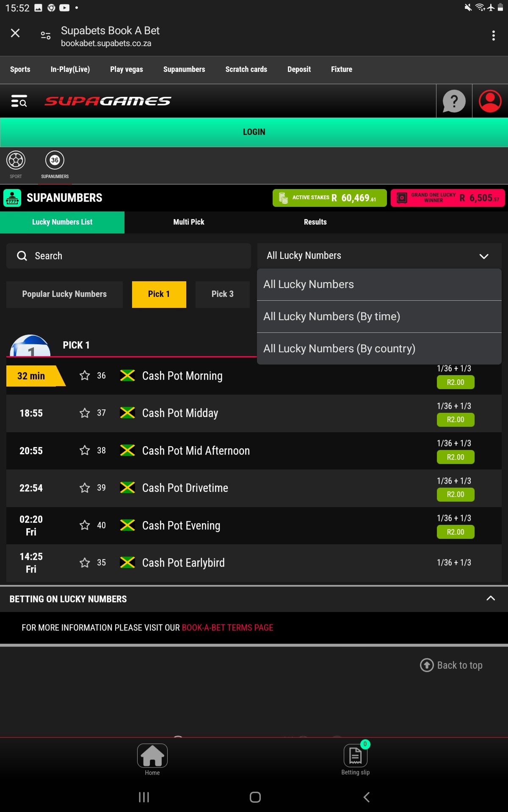This screenshot has width=508, height=812.
Task: Open browser three-dot overflow menu
Action: click(493, 36)
